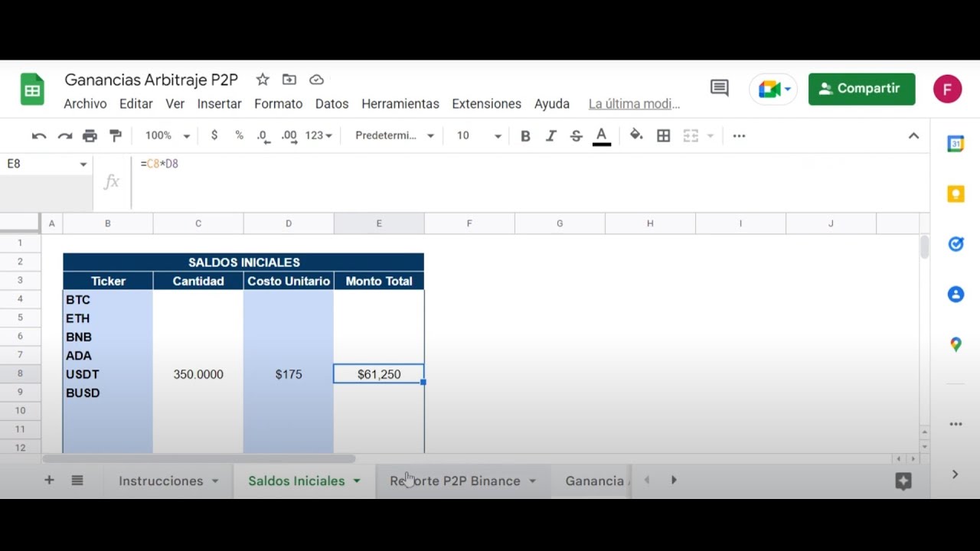Move document to folder icon
The height and width of the screenshot is (551, 980).
pos(289,80)
